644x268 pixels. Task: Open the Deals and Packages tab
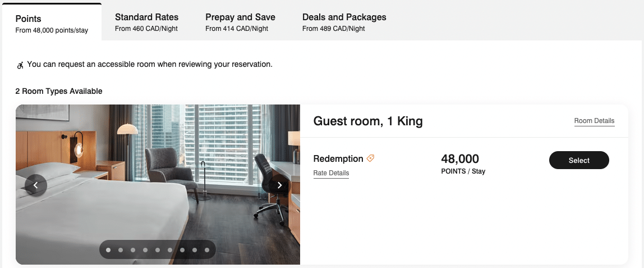(x=344, y=22)
